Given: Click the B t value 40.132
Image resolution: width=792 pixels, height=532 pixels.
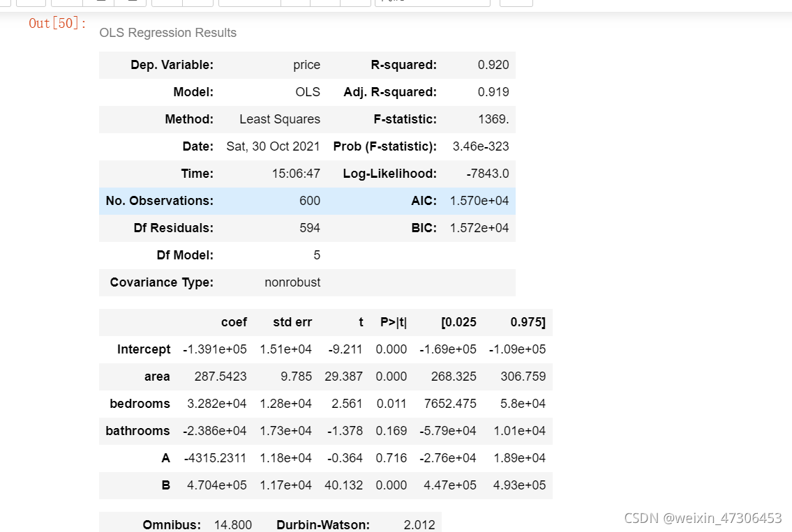Looking at the screenshot, I should point(343,486).
